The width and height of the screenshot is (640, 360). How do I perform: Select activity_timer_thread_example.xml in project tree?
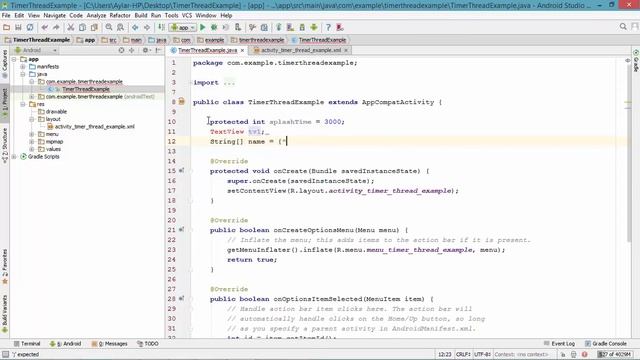(95, 127)
